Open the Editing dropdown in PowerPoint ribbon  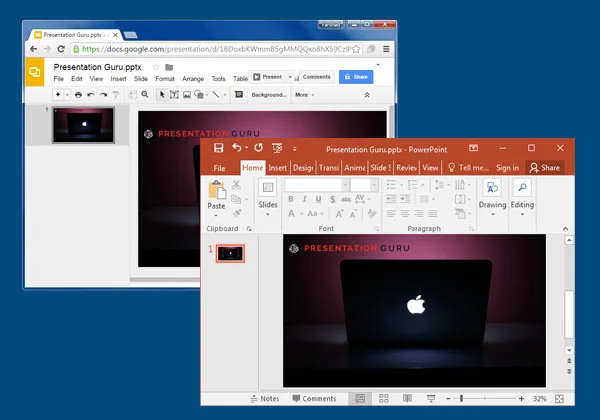click(x=522, y=199)
